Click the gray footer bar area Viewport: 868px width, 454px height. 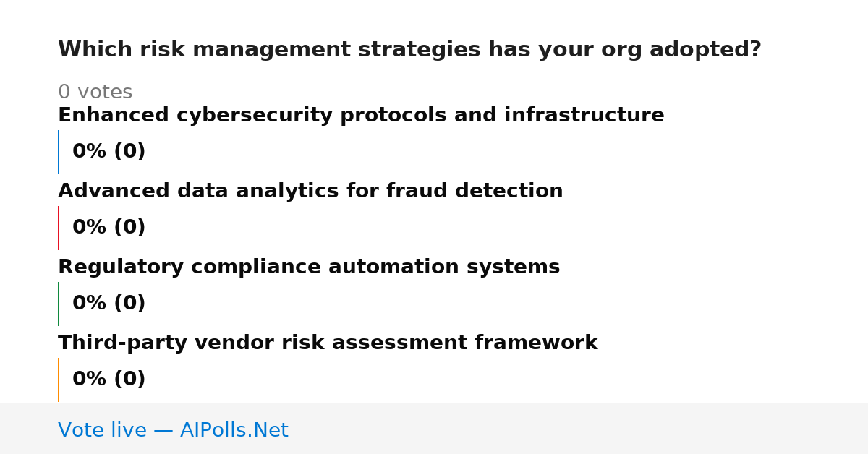pyautogui.click(x=434, y=429)
